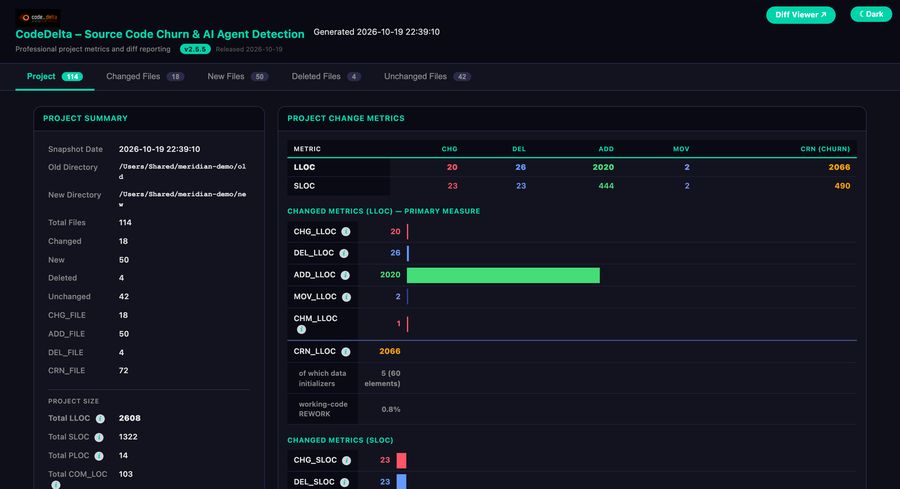
Task: Click the PROJECT SUMMARY panel heading
Action: tap(86, 118)
